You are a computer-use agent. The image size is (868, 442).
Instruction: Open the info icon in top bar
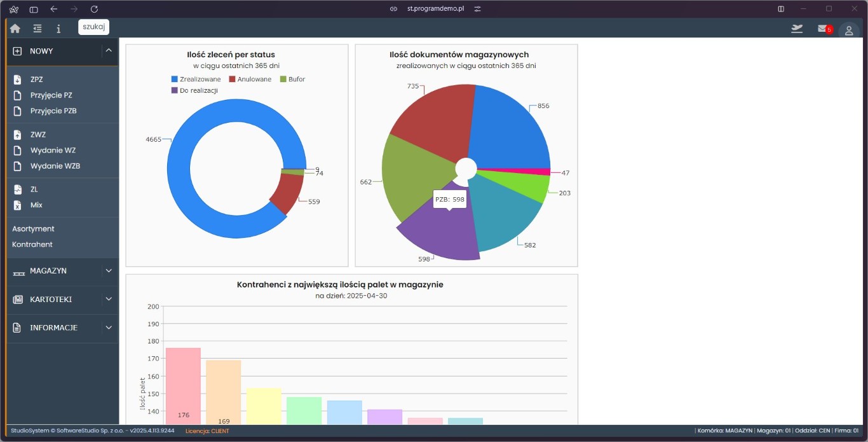pyautogui.click(x=58, y=29)
